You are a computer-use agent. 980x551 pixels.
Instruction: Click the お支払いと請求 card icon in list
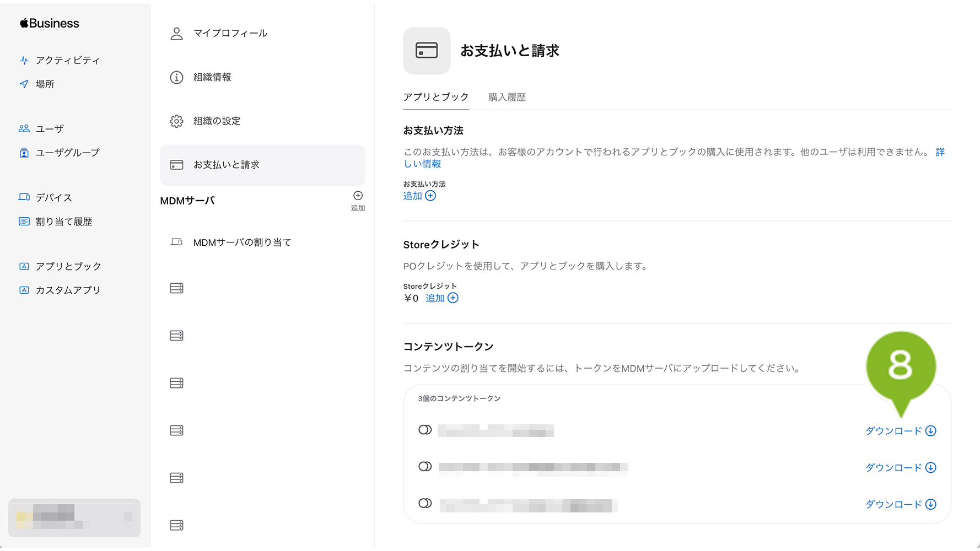pos(176,165)
